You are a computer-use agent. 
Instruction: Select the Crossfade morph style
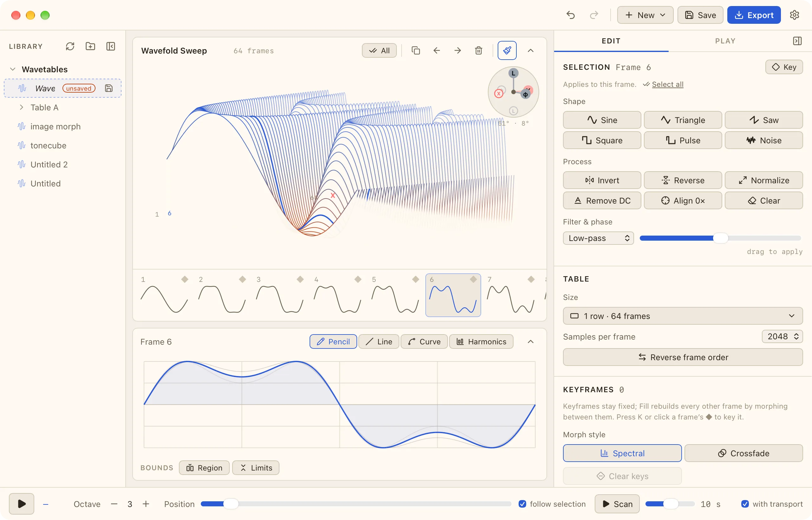tap(744, 453)
